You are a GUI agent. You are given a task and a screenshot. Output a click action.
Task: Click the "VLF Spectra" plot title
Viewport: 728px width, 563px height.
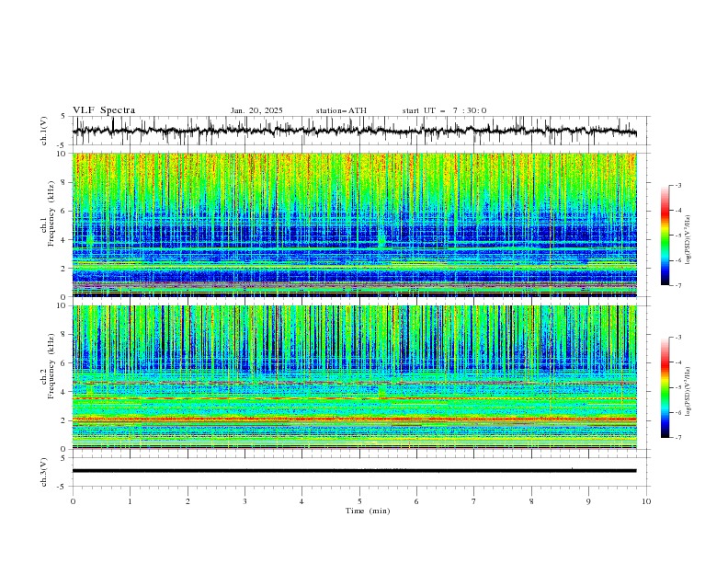pyautogui.click(x=104, y=110)
